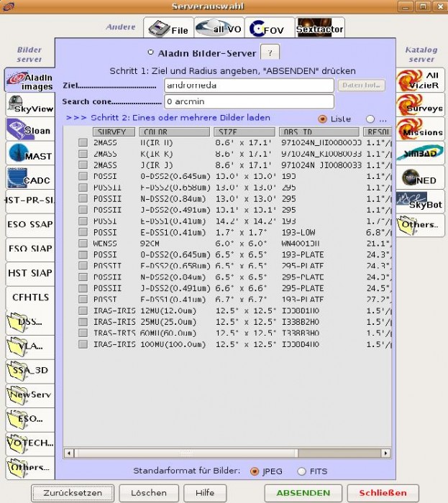This screenshot has height=503, width=448.
Task: Select the Sloan image server
Action: 29,129
